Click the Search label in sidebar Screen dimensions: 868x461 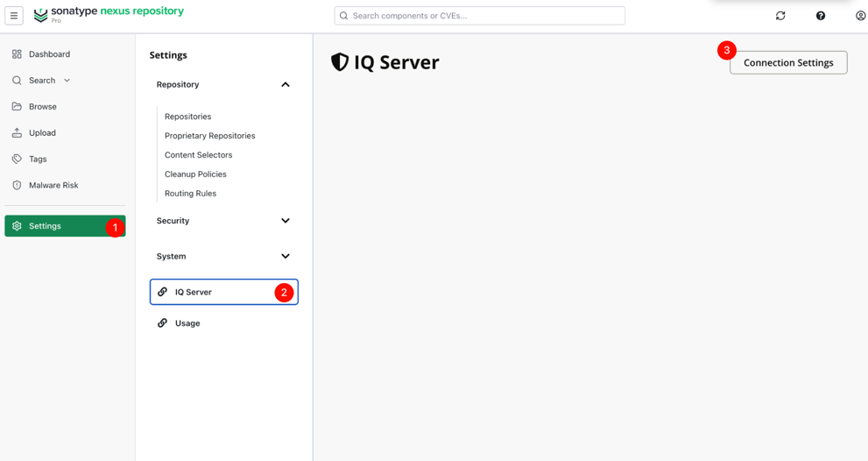pyautogui.click(x=42, y=81)
